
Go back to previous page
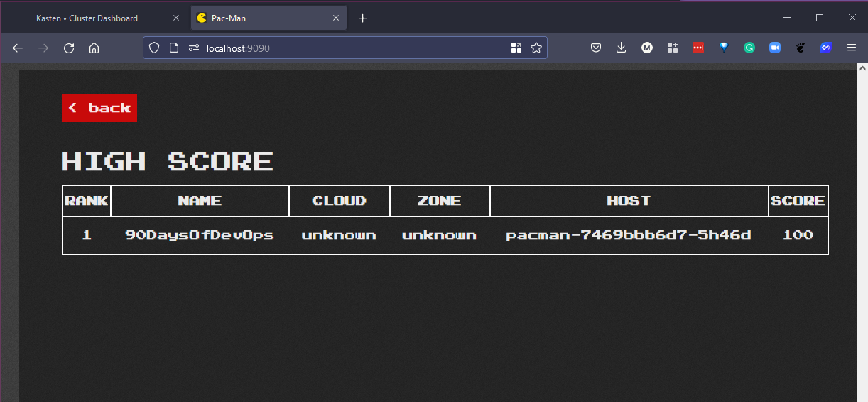pyautogui.click(x=18, y=48)
